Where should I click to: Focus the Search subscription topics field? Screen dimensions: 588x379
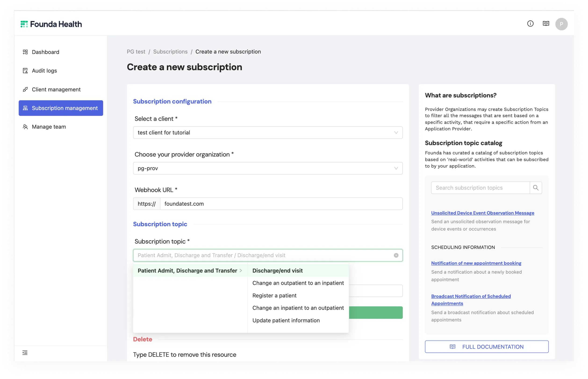480,188
